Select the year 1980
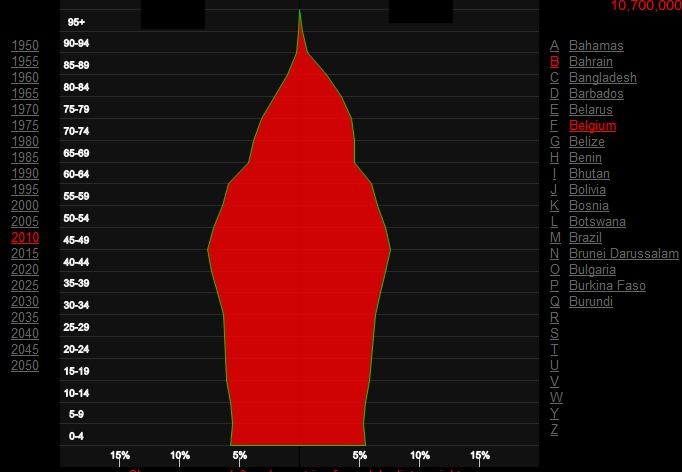The width and height of the screenshot is (682, 472). [25, 141]
